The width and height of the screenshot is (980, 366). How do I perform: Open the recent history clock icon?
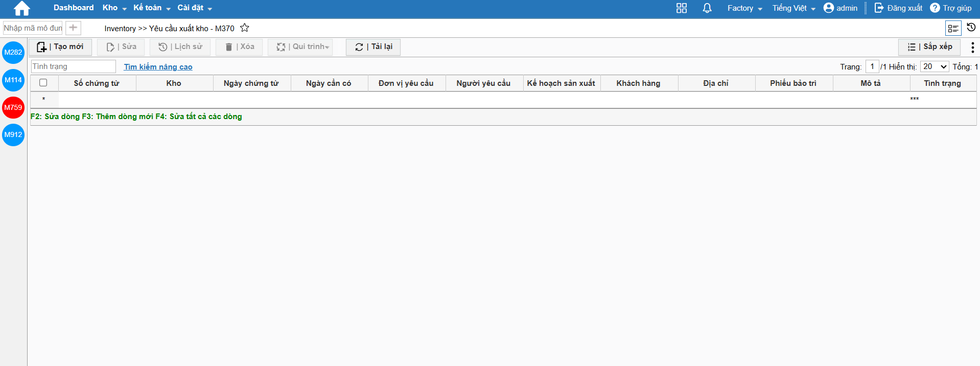pos(971,28)
